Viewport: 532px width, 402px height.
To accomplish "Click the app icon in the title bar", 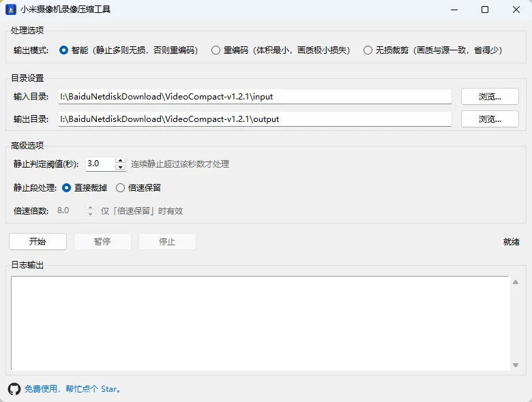I will [11, 10].
